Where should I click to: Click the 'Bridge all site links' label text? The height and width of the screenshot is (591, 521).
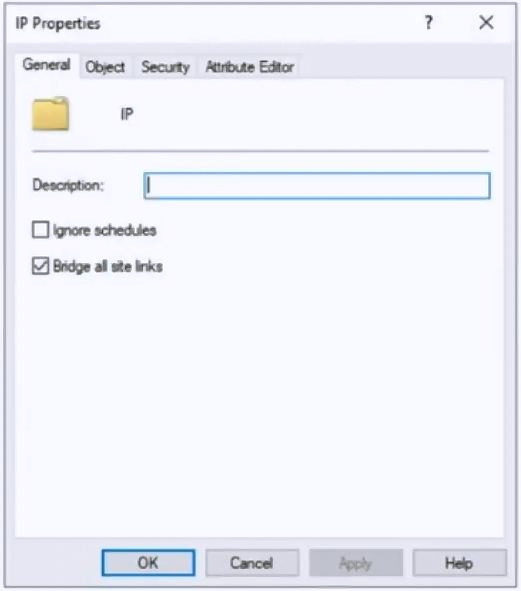pos(108,266)
